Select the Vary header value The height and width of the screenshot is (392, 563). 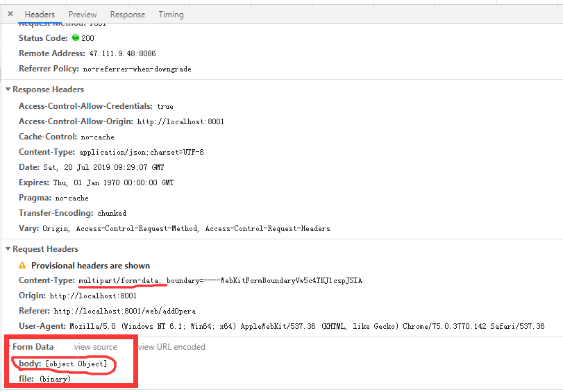tap(186, 229)
